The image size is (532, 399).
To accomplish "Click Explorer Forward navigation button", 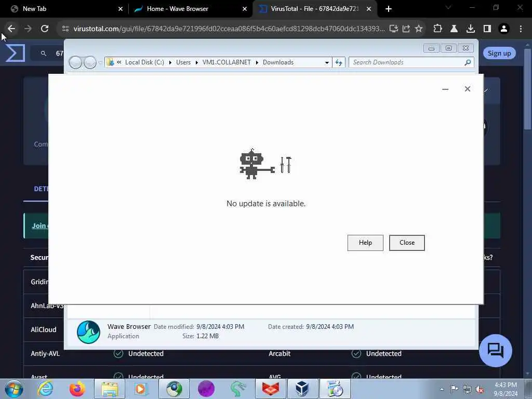I will coord(90,62).
